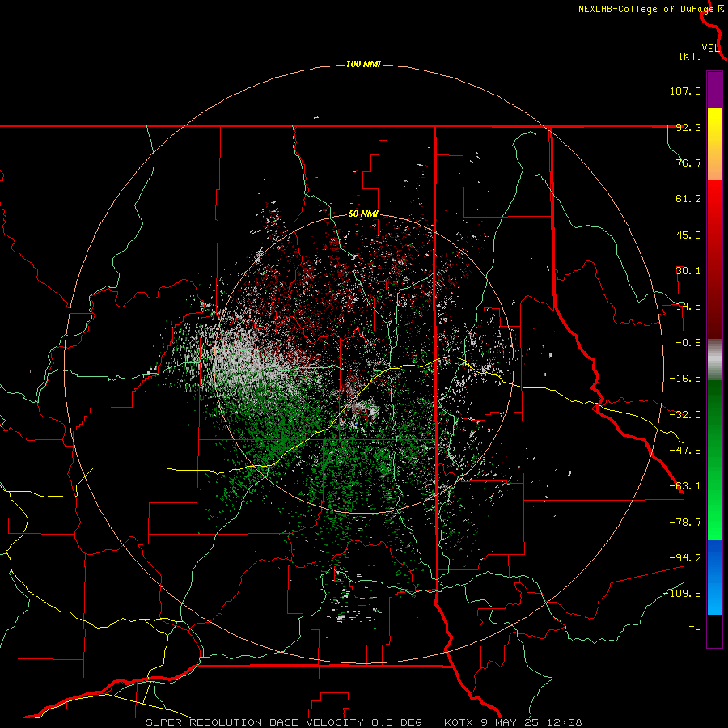Screen dimensions: 728x728
Task: Click the 76.7 legend value
Action: pyautogui.click(x=688, y=163)
